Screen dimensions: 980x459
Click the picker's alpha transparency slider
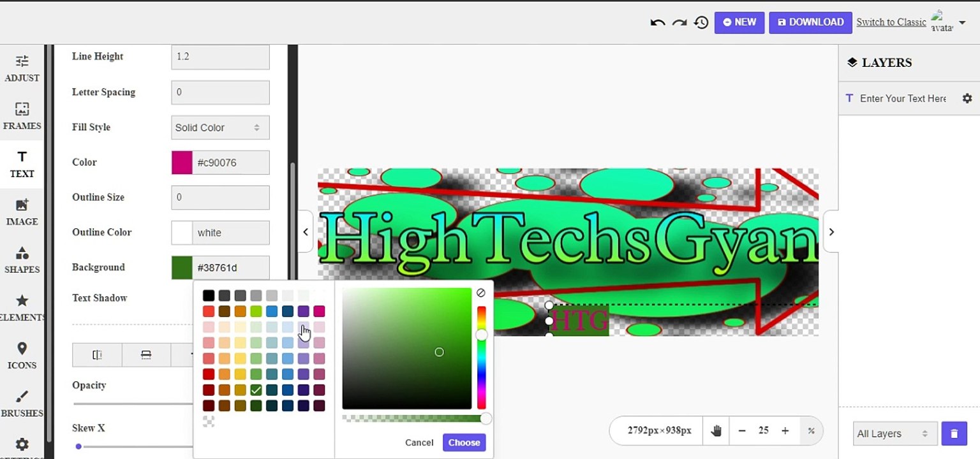click(x=417, y=419)
